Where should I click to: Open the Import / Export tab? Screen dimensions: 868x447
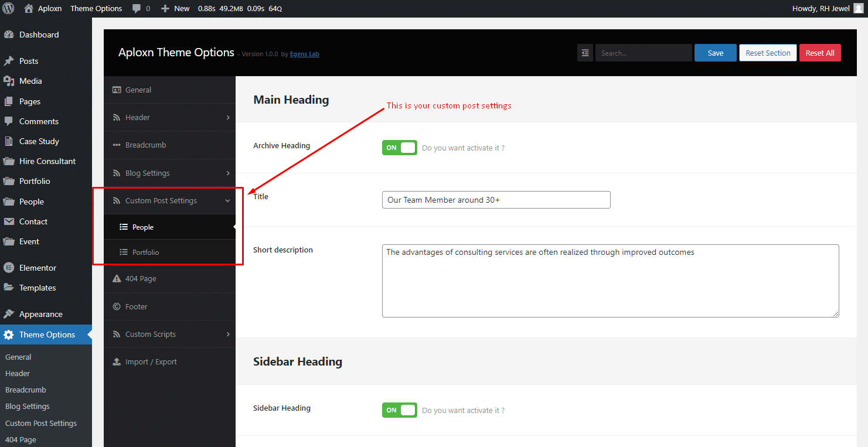click(x=169, y=361)
